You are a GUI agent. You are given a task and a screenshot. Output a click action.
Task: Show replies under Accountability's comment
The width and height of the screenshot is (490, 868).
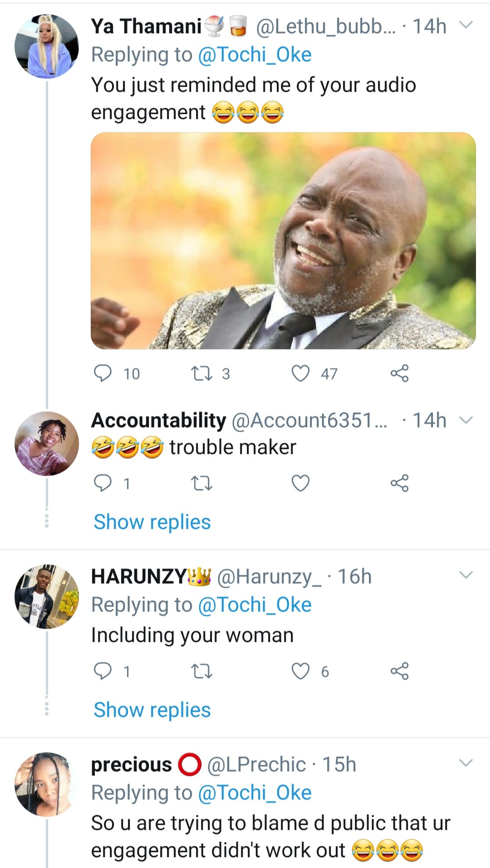pos(152,522)
